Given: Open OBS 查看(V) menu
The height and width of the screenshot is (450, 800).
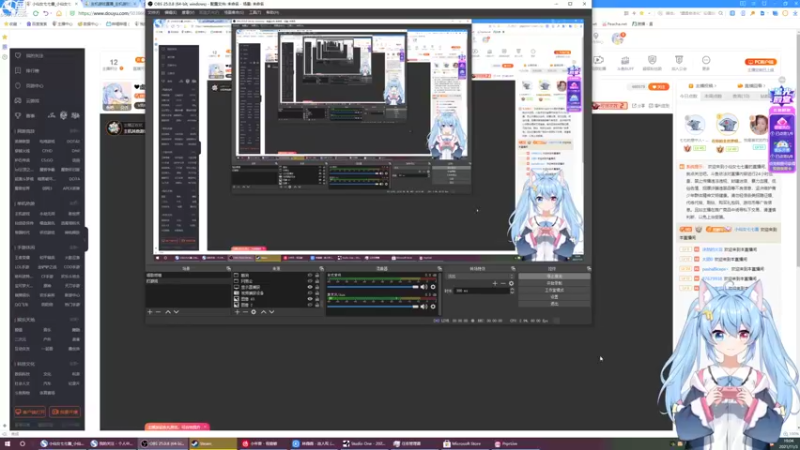Looking at the screenshot, I should pyautogui.click(x=188, y=12).
